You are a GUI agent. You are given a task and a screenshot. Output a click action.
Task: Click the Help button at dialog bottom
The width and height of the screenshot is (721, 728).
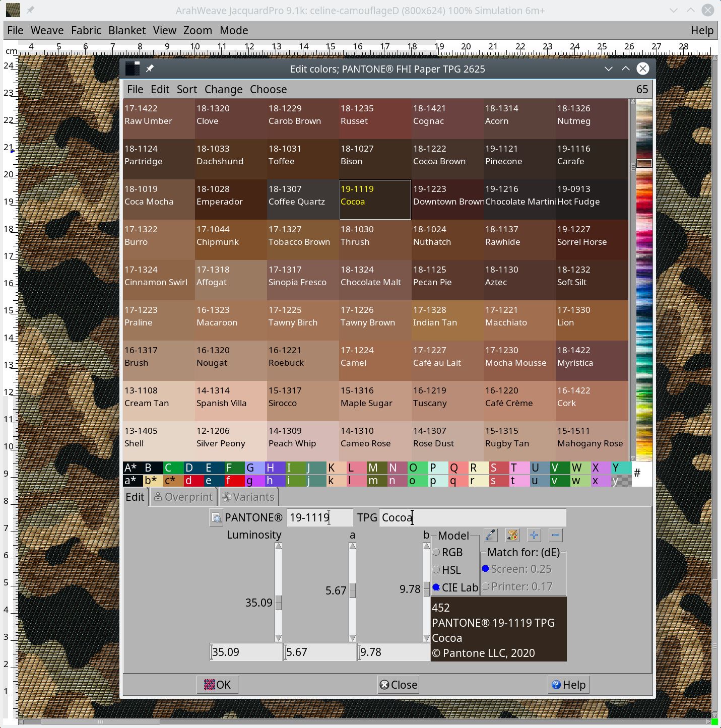click(x=568, y=685)
